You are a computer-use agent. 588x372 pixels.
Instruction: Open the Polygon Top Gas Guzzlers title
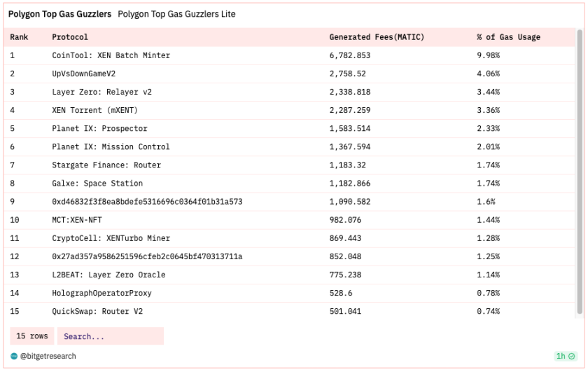click(60, 14)
